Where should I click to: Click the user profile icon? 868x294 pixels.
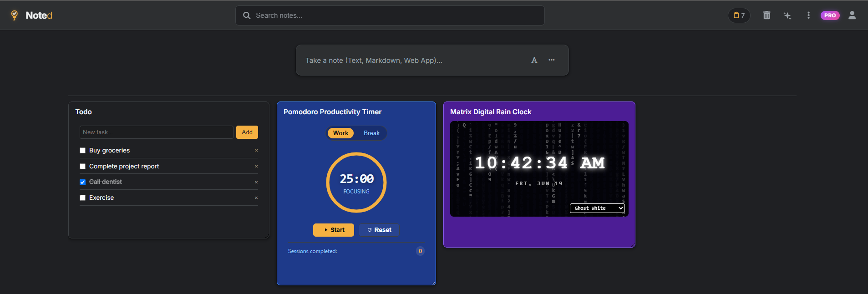coord(852,15)
